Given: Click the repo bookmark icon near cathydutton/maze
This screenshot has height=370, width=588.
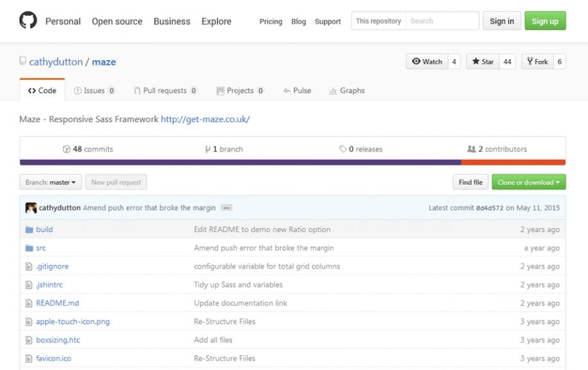Looking at the screenshot, I should click(21, 60).
